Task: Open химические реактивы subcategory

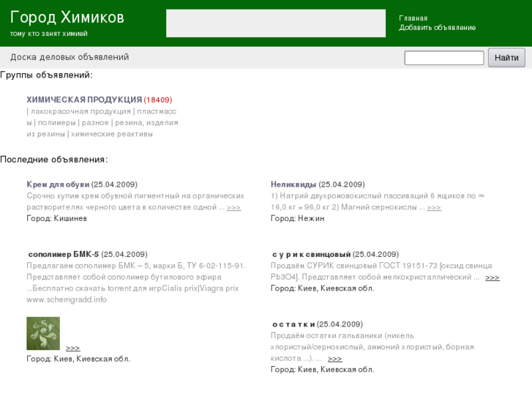Action: 112,134
